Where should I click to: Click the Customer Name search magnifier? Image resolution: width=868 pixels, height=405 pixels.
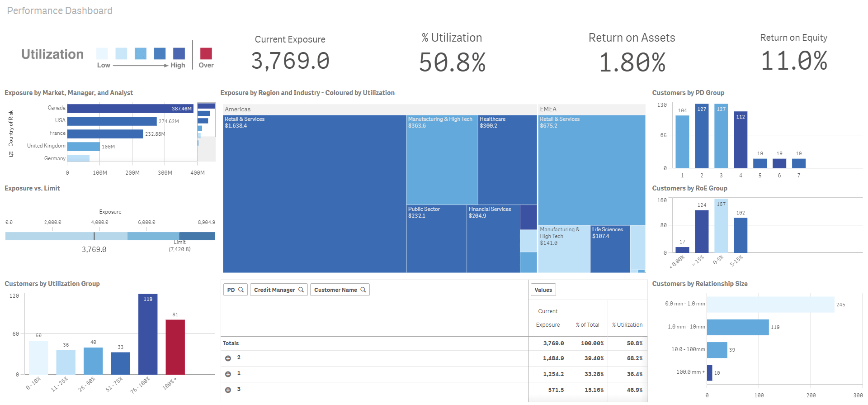(x=363, y=290)
